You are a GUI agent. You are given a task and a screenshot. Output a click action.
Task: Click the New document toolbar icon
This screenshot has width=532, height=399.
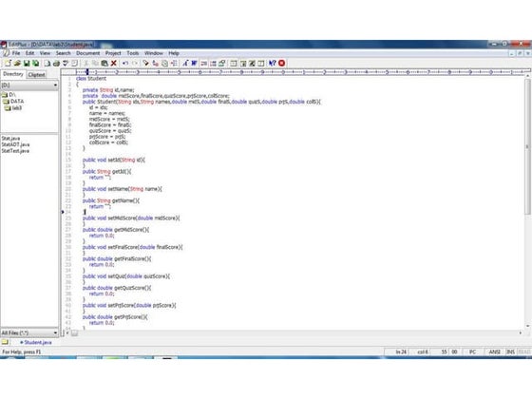pos(8,63)
